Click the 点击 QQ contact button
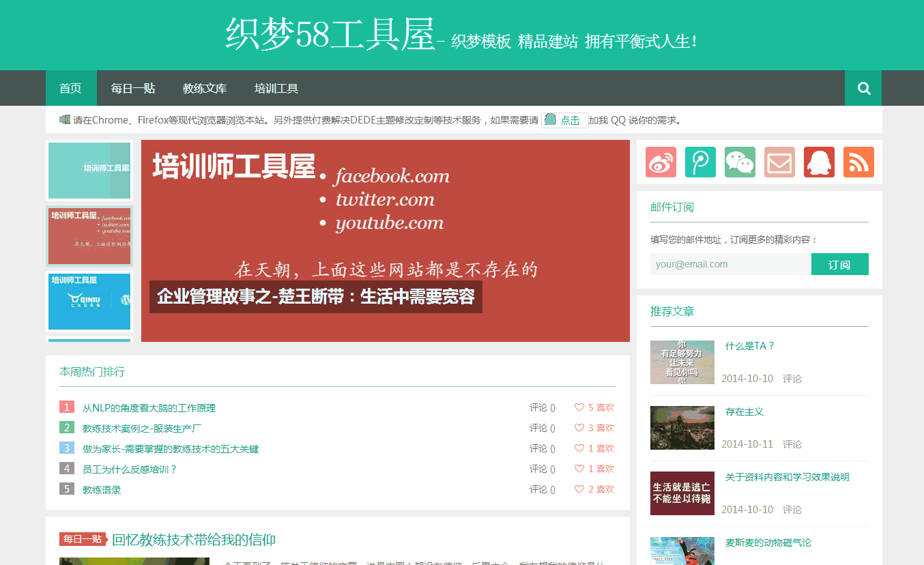Image resolution: width=924 pixels, height=565 pixels. click(564, 120)
